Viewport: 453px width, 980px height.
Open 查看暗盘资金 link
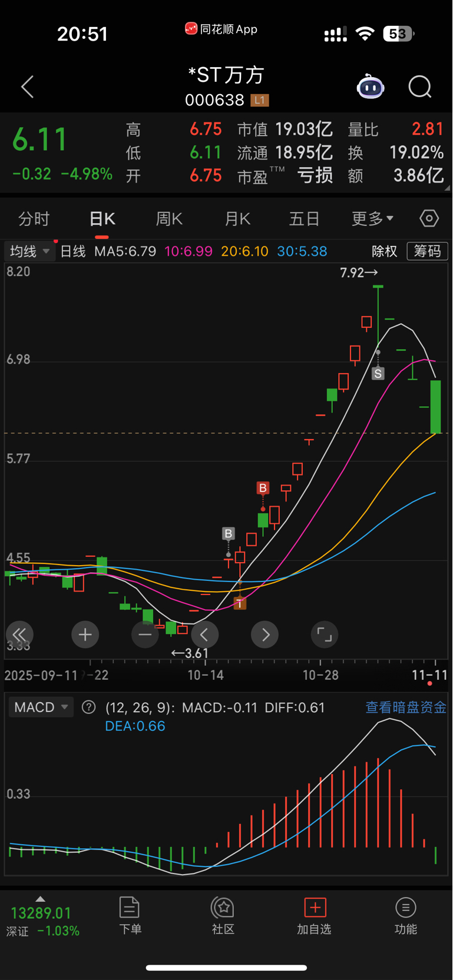[x=406, y=707]
